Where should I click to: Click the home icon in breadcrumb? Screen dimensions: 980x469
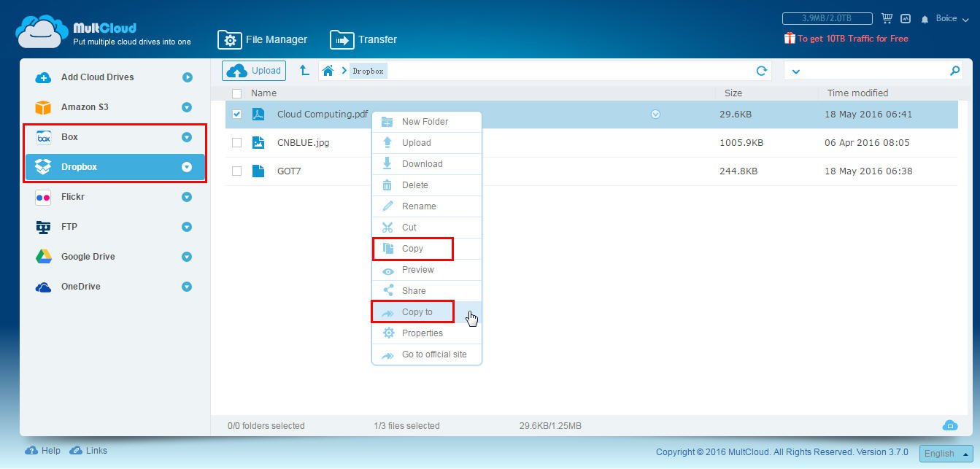coord(328,71)
